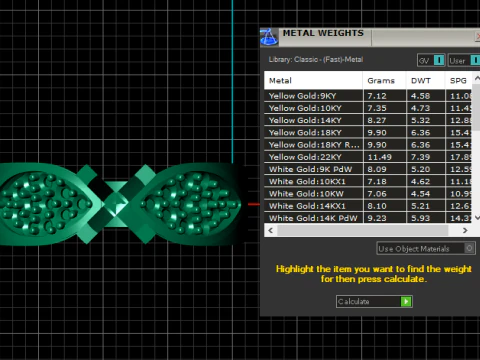
Task: Sort by the DWT column header
Action: click(425, 80)
